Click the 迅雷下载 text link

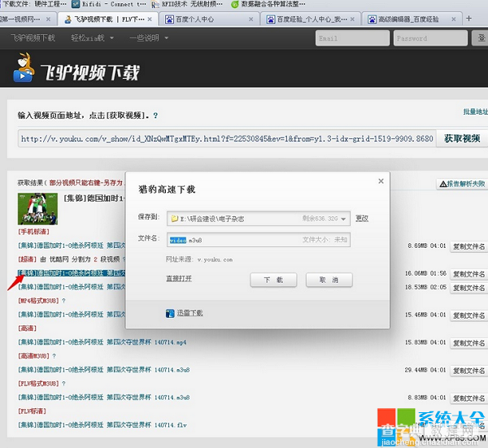[x=190, y=313]
